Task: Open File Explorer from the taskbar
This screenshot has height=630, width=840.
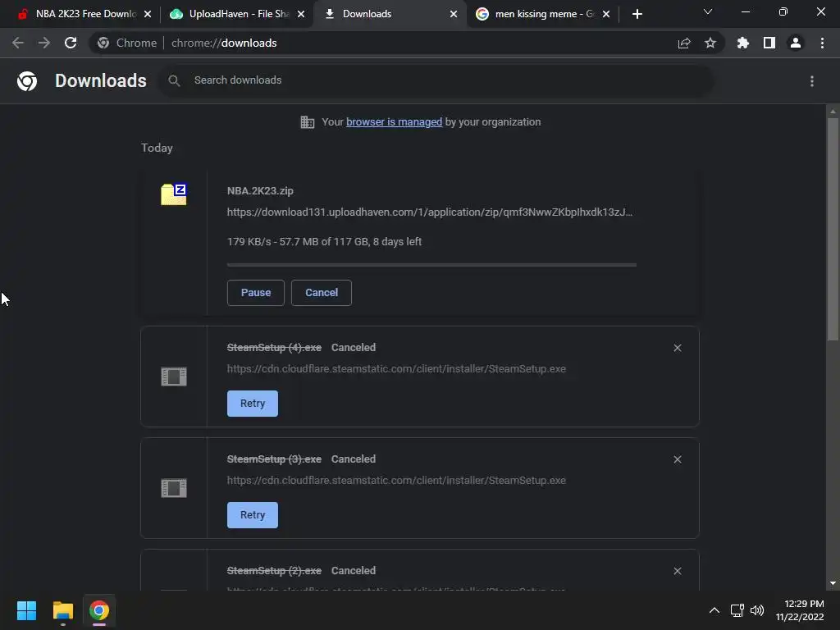Action: point(62,610)
